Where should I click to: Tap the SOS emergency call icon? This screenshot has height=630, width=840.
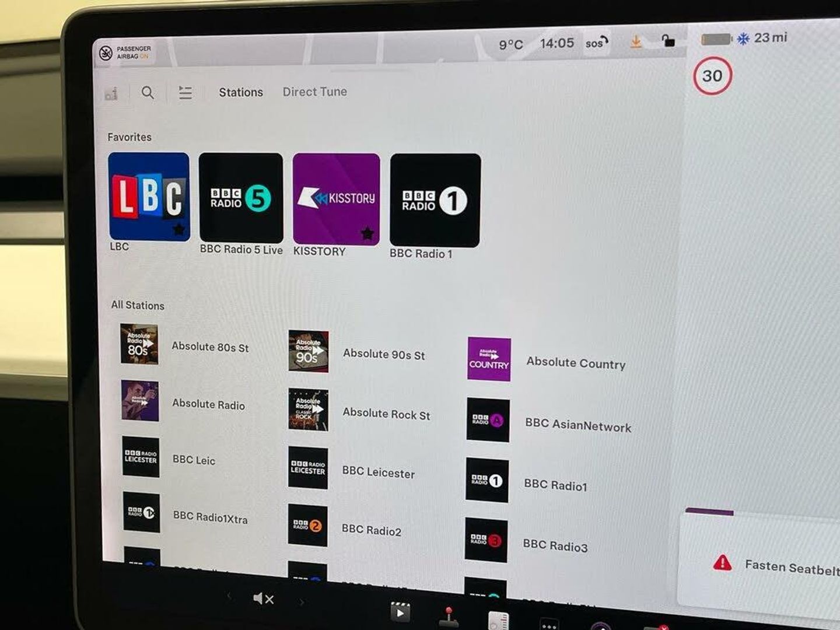(x=596, y=43)
